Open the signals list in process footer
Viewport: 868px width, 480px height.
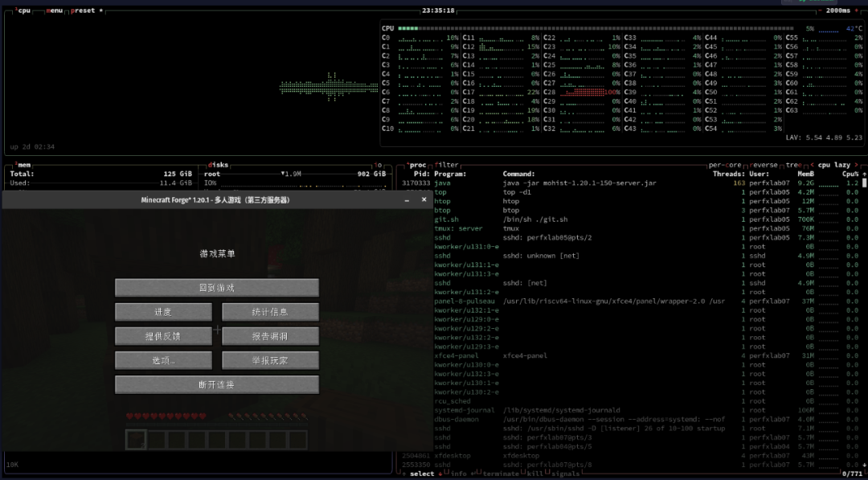(564, 474)
